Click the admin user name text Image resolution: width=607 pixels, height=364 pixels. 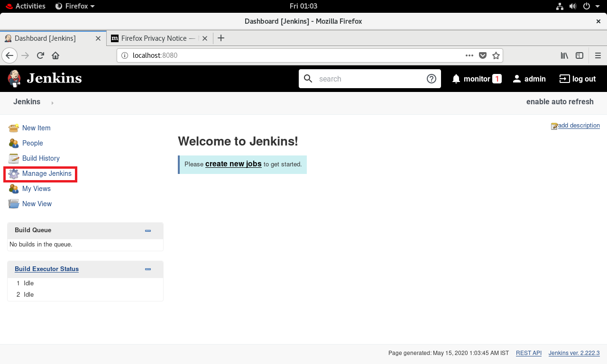point(535,79)
